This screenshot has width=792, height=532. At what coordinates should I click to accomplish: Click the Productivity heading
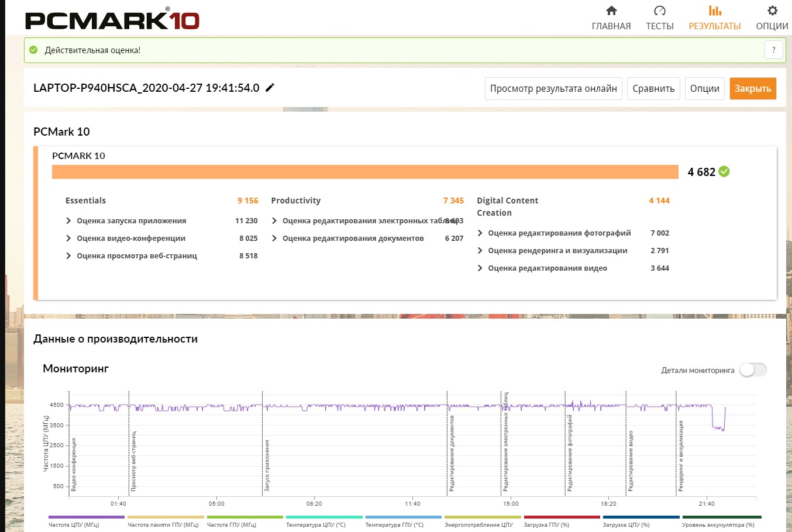tap(296, 201)
